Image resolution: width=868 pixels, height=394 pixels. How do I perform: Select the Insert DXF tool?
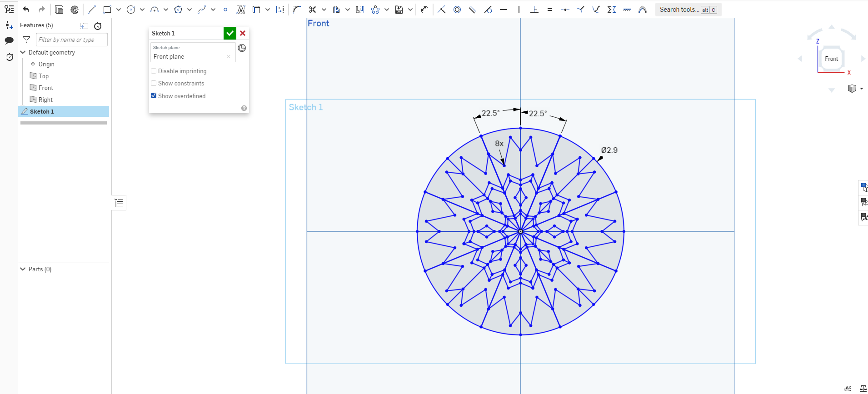(x=399, y=10)
